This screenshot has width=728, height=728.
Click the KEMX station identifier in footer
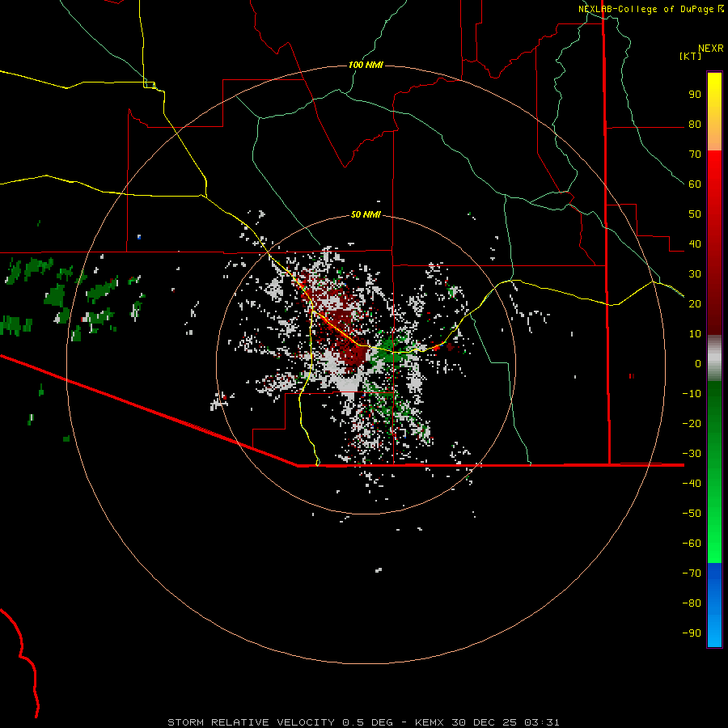pos(430,722)
